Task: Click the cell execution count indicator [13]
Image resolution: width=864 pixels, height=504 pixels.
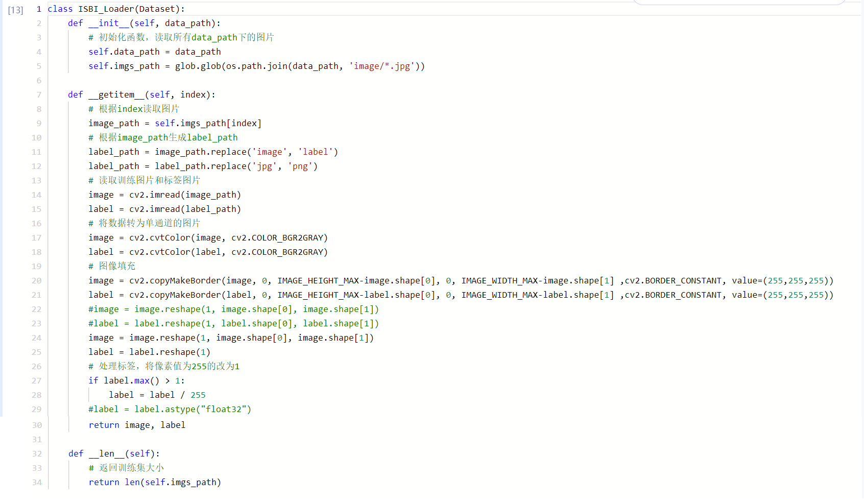Action: [16, 9]
